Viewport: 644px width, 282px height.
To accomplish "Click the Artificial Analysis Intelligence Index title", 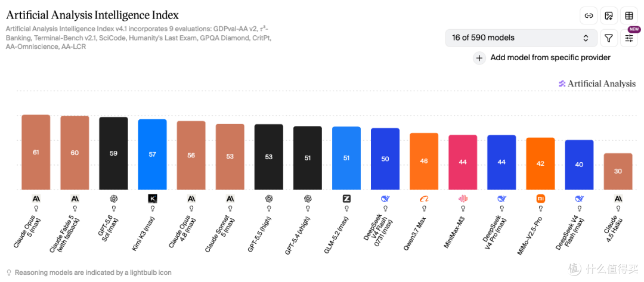I will 92,15.
